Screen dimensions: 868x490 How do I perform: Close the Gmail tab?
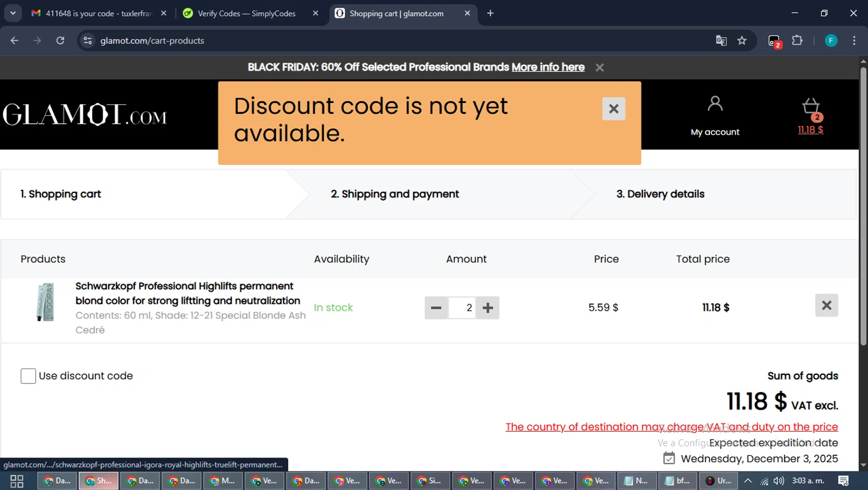(164, 13)
